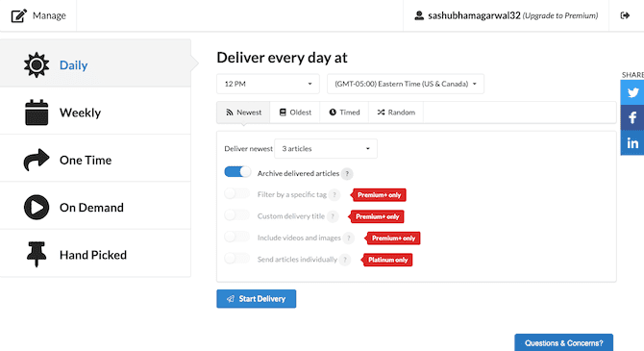Open the Hand Picked delivery section
The height and width of the screenshot is (351, 644).
click(x=95, y=253)
